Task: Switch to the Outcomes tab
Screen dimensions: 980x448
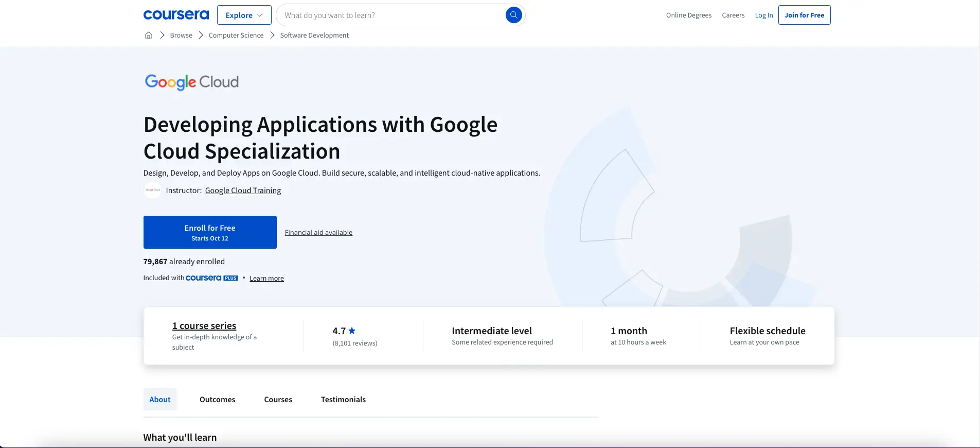Action: coord(218,399)
